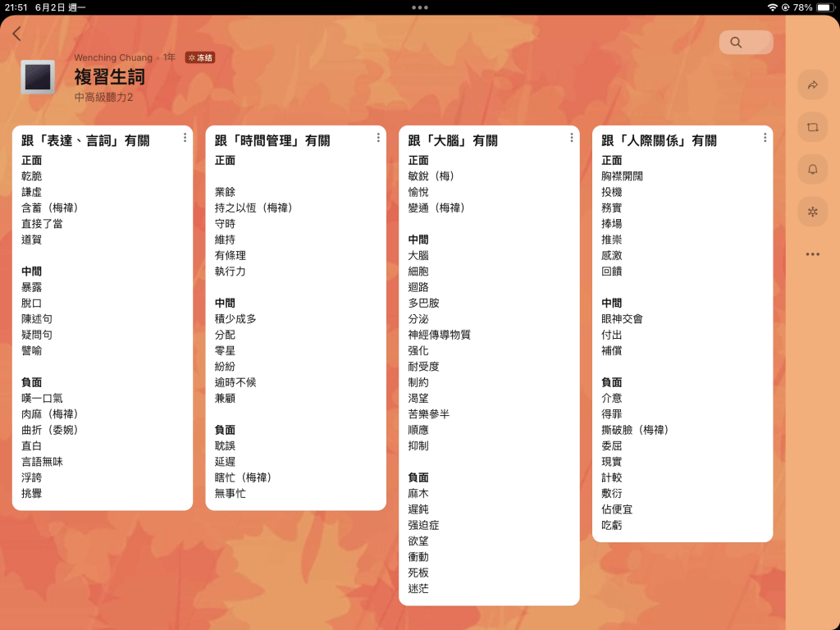Open settings with the gear icon
Viewport: 840px width, 630px height.
tap(812, 212)
